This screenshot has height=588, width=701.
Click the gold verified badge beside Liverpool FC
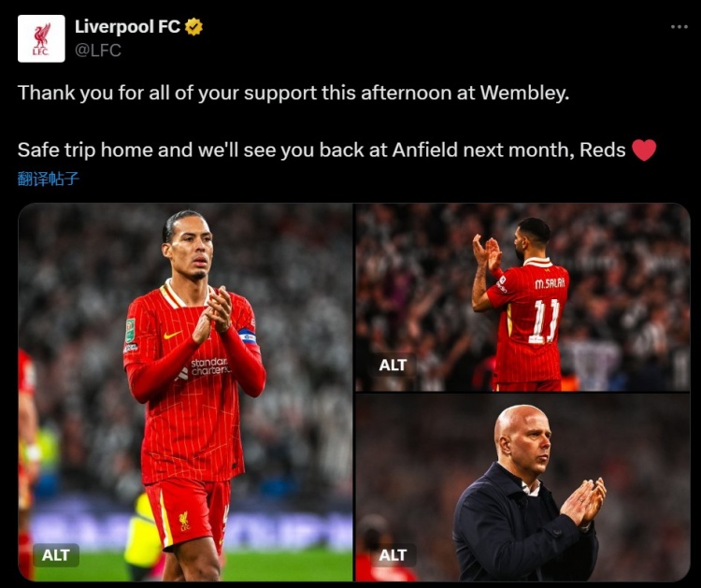pyautogui.click(x=194, y=27)
